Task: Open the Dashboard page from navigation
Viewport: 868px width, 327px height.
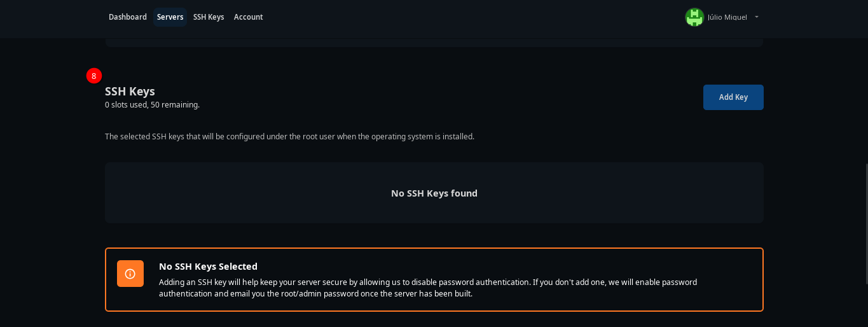Action: (x=128, y=17)
